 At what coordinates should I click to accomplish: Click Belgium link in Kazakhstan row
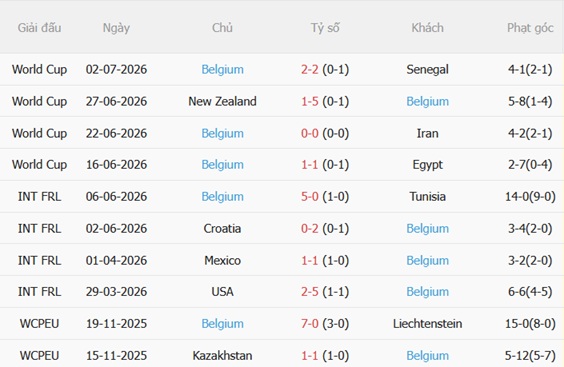pyautogui.click(x=427, y=356)
